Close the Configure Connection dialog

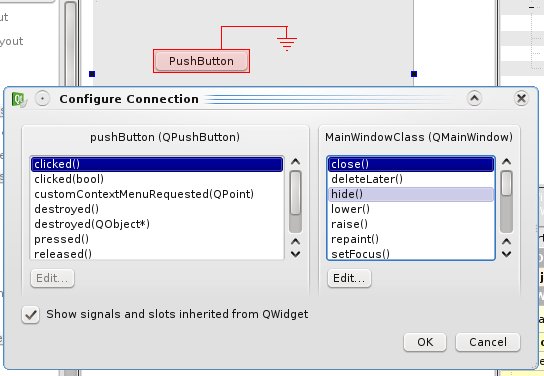click(x=521, y=99)
